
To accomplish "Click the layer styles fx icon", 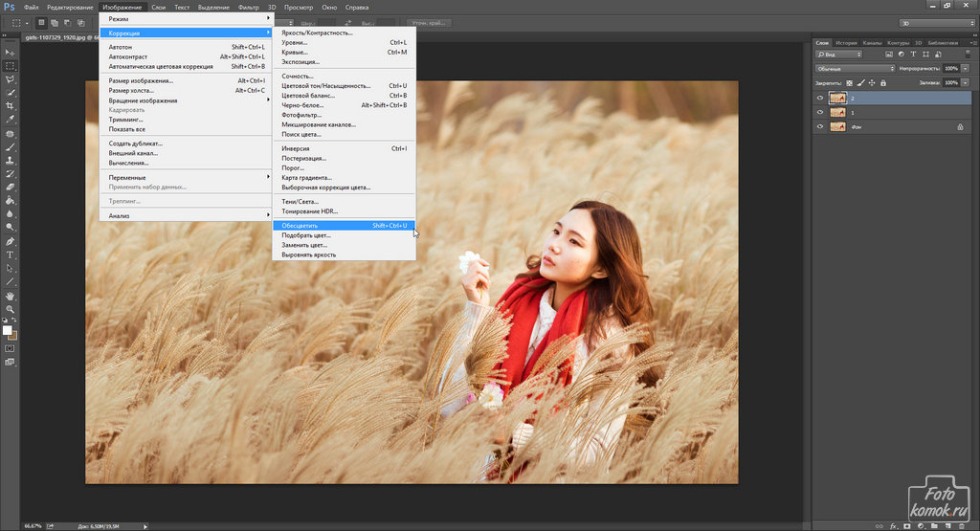I will click(892, 525).
